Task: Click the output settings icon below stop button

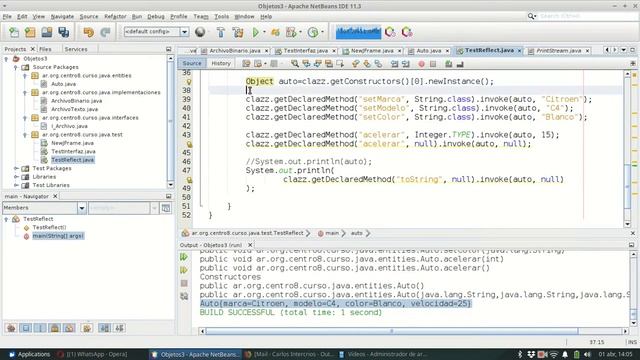Action: 184,296
